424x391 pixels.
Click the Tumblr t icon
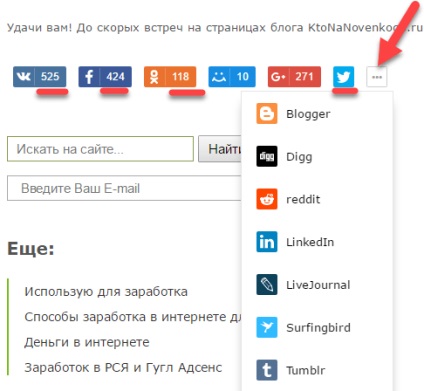click(x=267, y=370)
